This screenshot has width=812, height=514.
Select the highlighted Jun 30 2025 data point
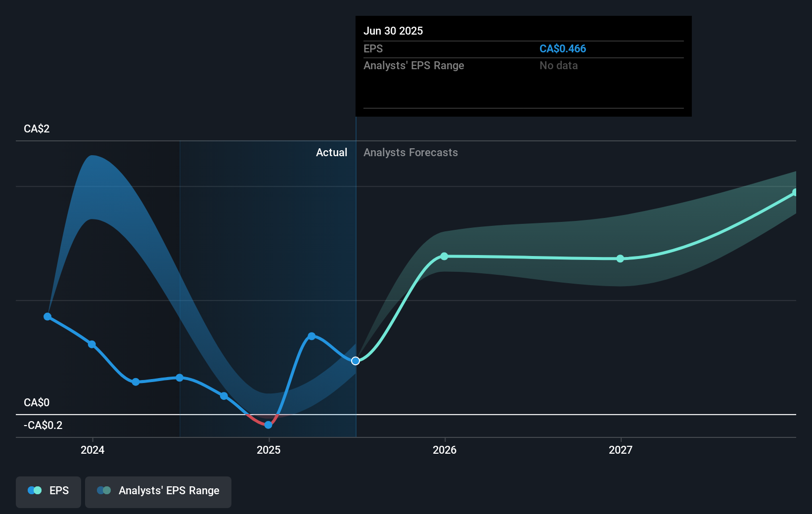click(x=355, y=361)
